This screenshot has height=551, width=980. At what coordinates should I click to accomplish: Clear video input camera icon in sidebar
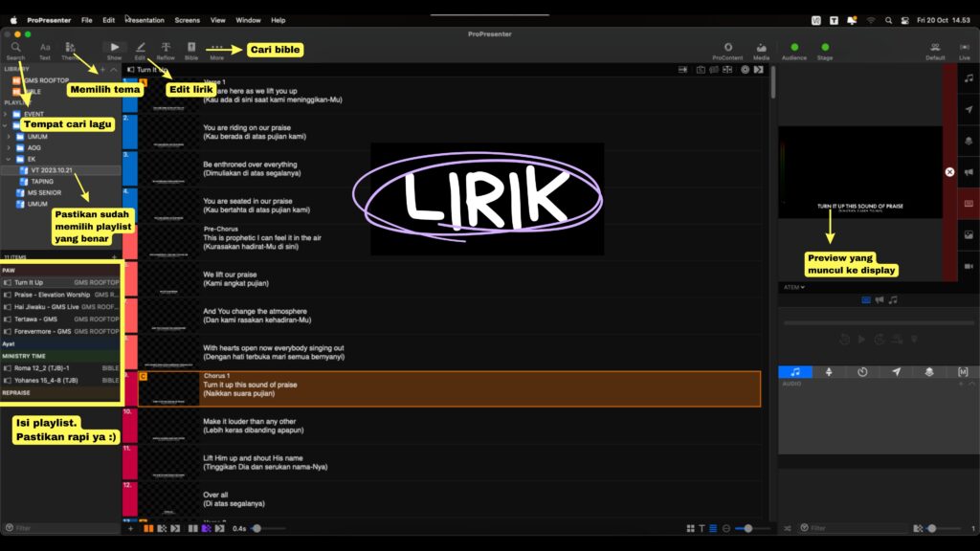point(969,266)
